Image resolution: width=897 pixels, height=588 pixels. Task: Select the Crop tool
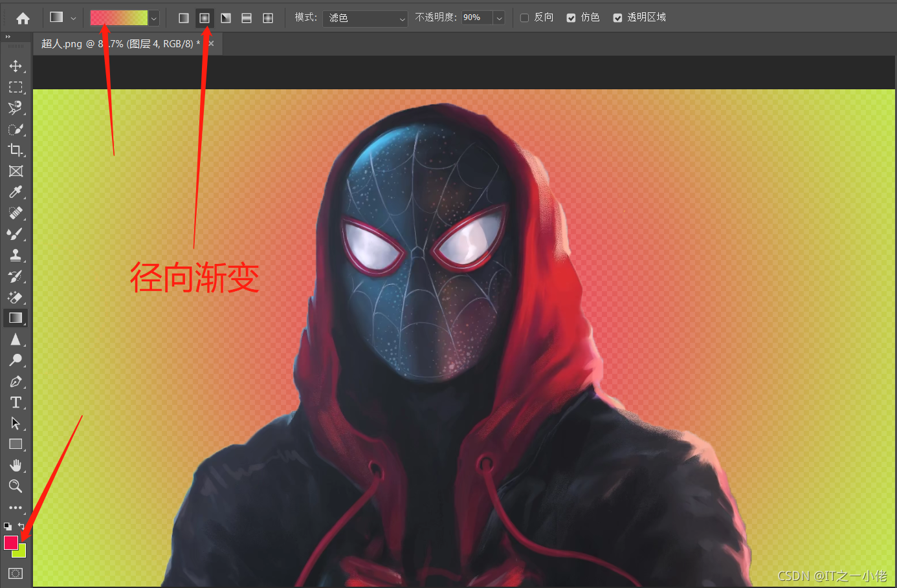[x=16, y=150]
